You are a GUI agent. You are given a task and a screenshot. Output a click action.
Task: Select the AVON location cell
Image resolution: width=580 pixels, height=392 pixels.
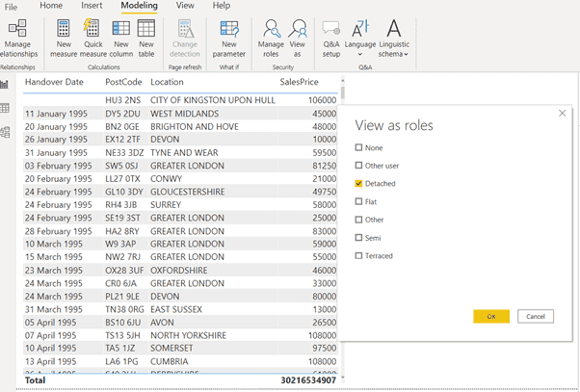162,323
